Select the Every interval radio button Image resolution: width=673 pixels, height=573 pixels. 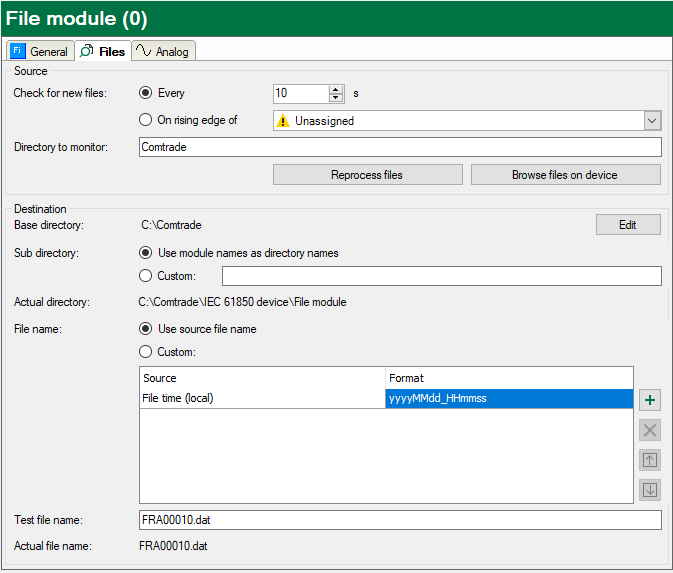pos(146,93)
